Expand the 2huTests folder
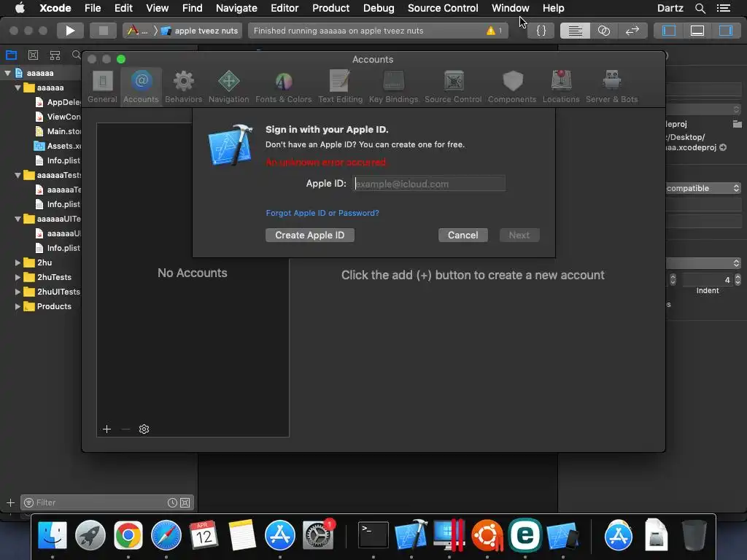 click(x=18, y=277)
